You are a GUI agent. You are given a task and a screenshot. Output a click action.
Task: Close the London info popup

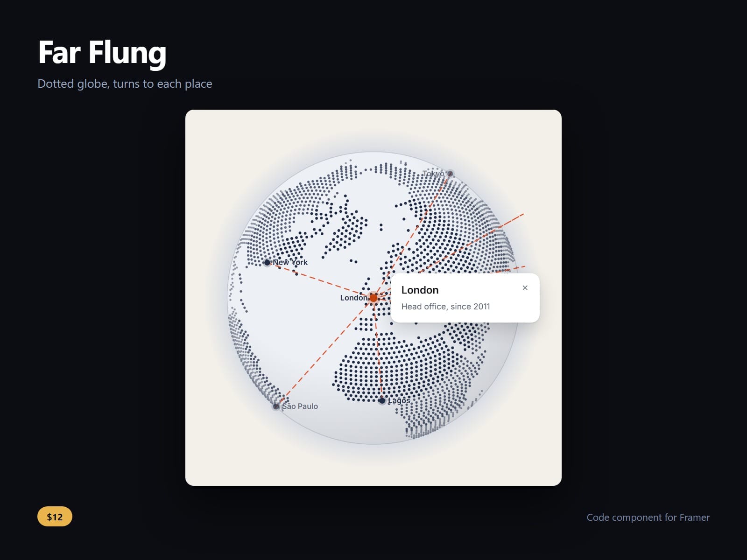coord(525,288)
